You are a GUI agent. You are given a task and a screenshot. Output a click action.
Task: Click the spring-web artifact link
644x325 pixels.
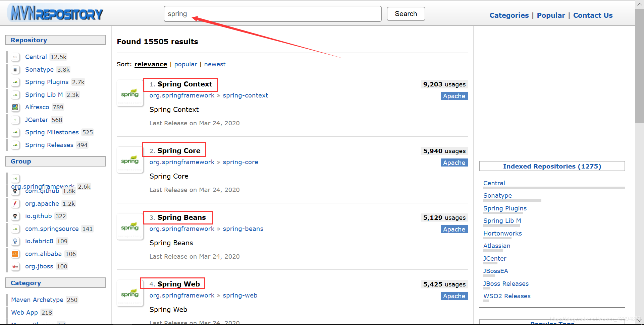[x=240, y=296]
